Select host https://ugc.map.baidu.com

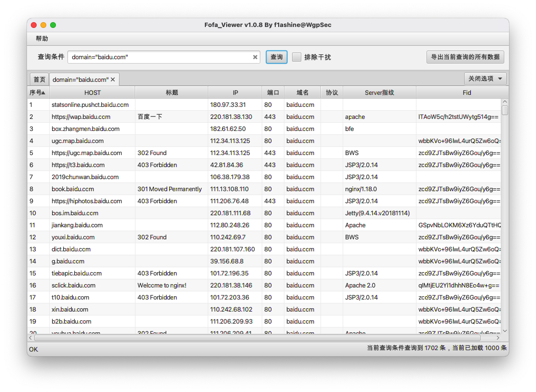87,153
